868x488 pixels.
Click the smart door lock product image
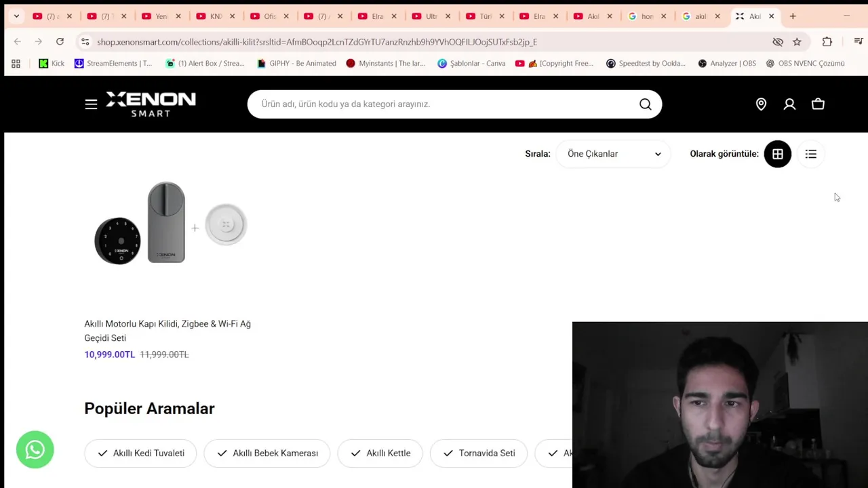170,224
